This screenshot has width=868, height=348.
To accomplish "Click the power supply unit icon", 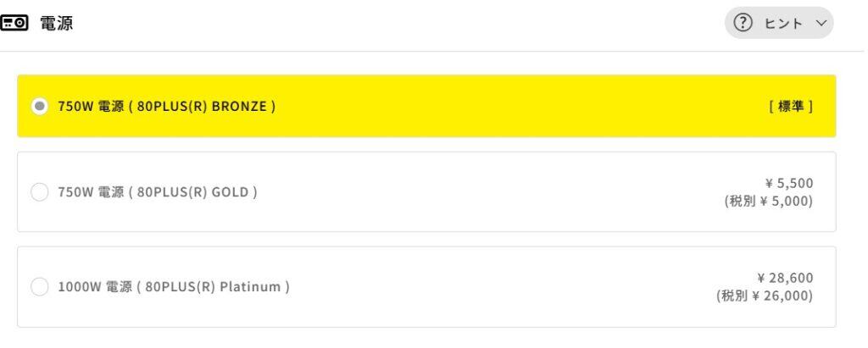I will (x=15, y=24).
